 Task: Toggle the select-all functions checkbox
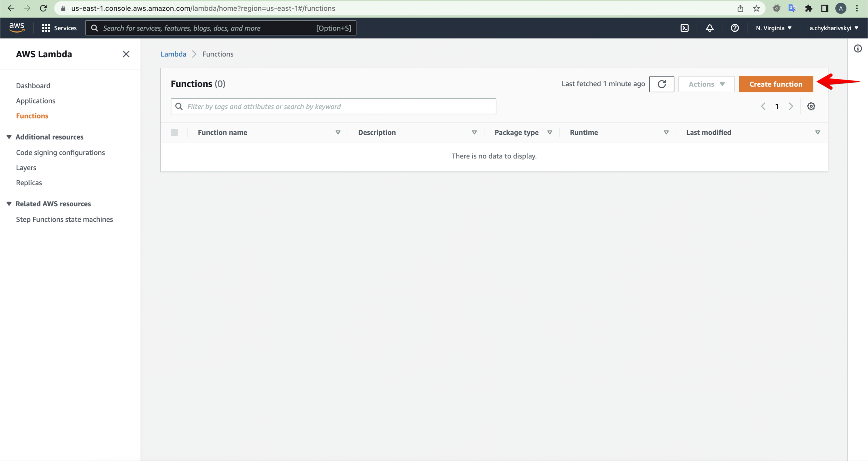tap(174, 132)
